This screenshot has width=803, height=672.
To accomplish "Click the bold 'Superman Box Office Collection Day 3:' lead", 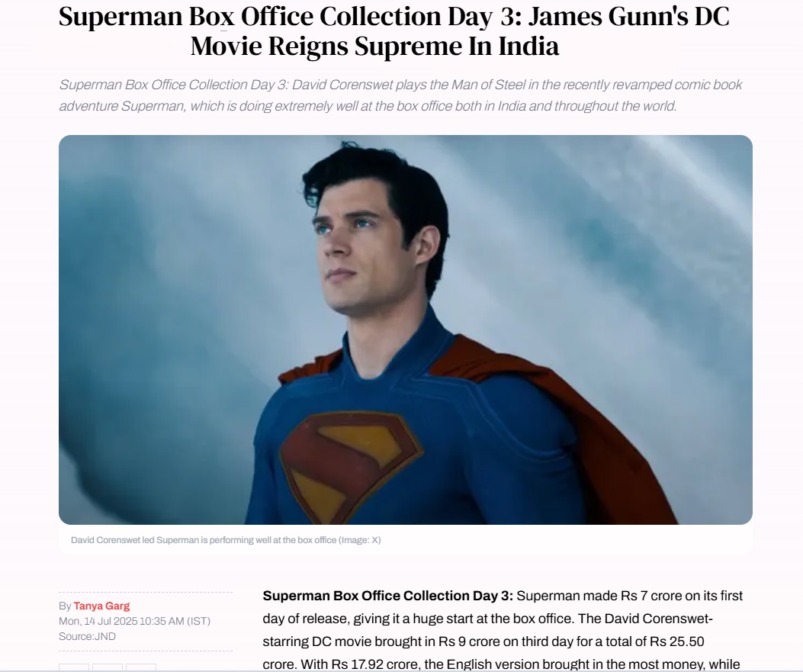I will coord(387,596).
